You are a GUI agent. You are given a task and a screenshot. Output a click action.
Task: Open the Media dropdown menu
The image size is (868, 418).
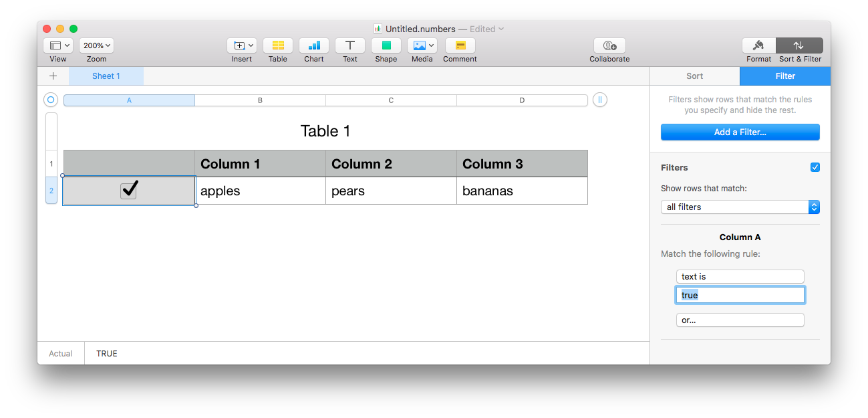(x=422, y=45)
